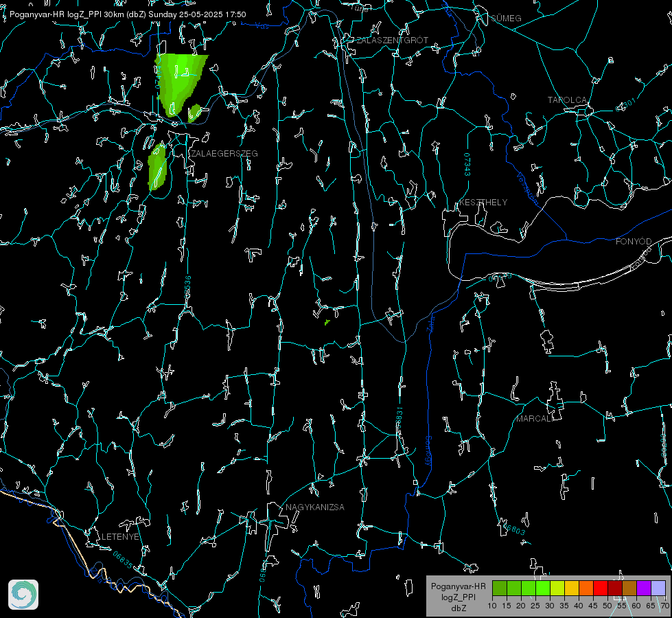This screenshot has height=618, width=672.
Task: Click the TAPOLCA city label
Action: (567, 100)
